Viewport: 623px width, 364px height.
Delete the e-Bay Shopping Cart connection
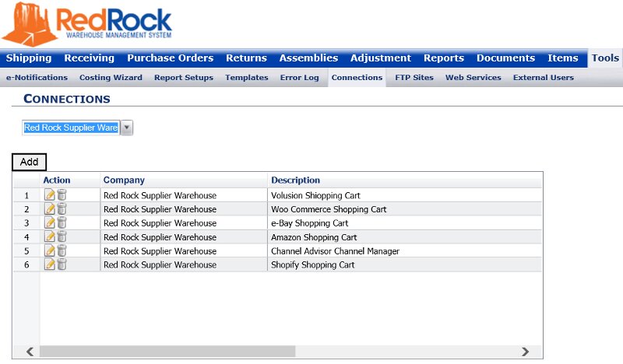[x=62, y=223]
